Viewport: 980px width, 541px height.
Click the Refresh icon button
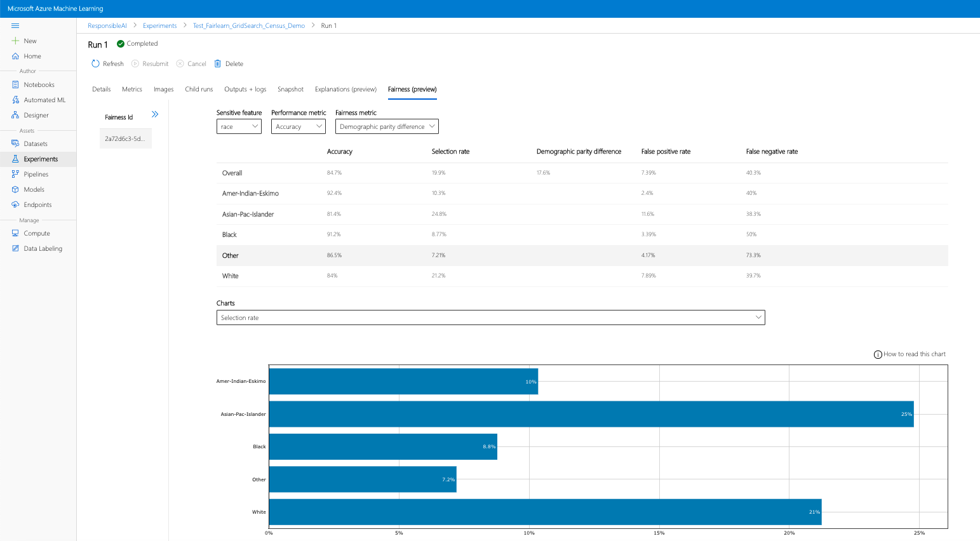96,63
